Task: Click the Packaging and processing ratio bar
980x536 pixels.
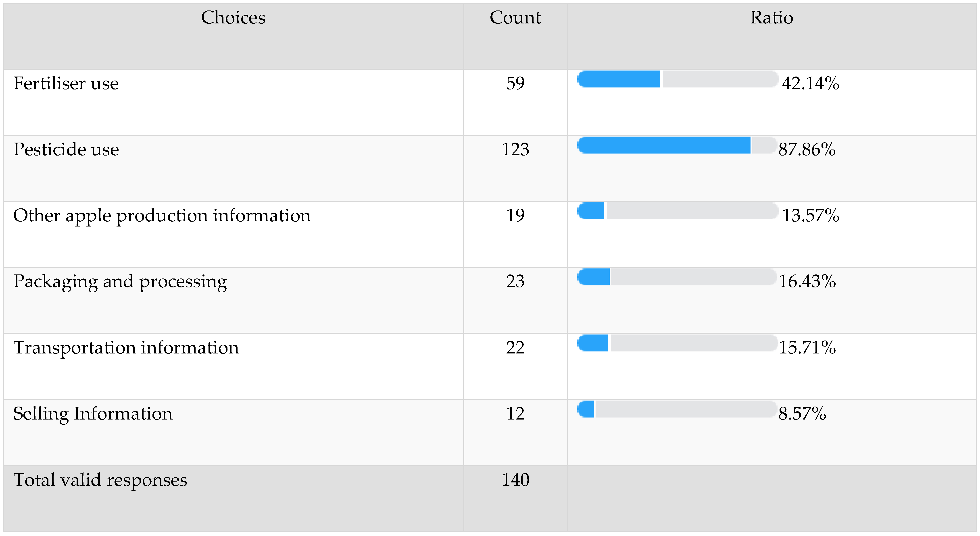Action: click(676, 277)
